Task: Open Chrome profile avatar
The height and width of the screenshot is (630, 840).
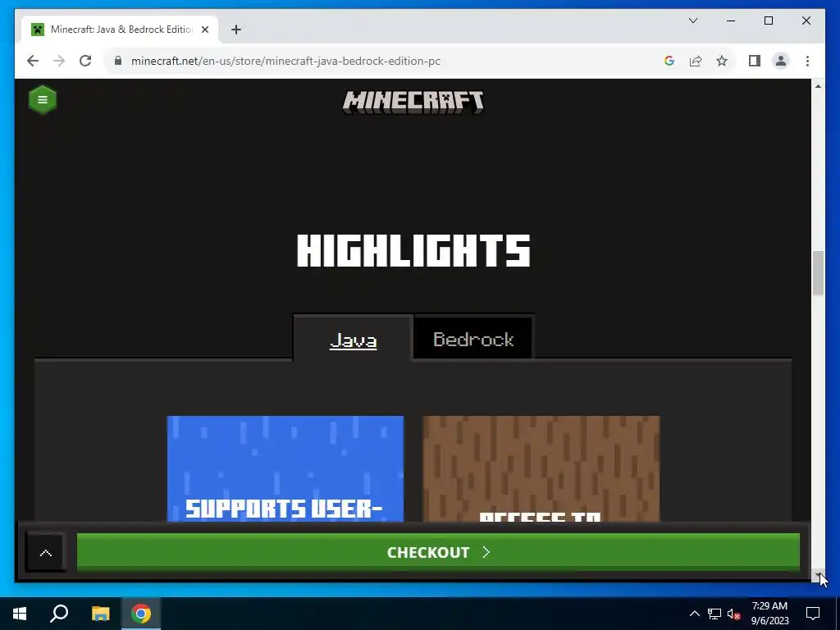Action: pos(781,61)
